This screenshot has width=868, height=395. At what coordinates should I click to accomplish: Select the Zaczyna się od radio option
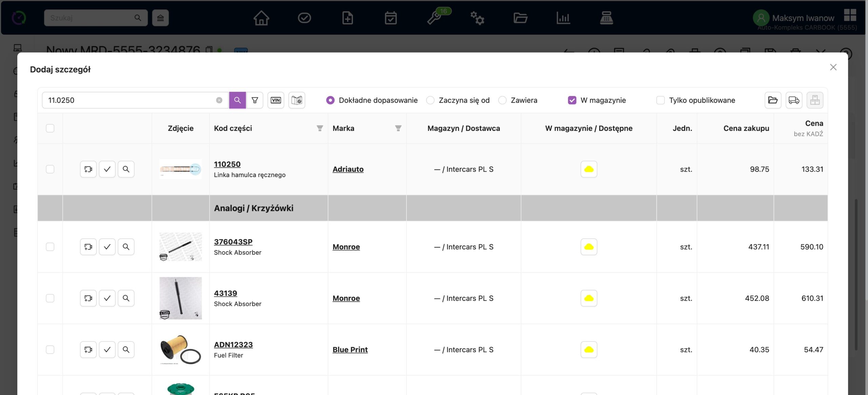(x=430, y=100)
